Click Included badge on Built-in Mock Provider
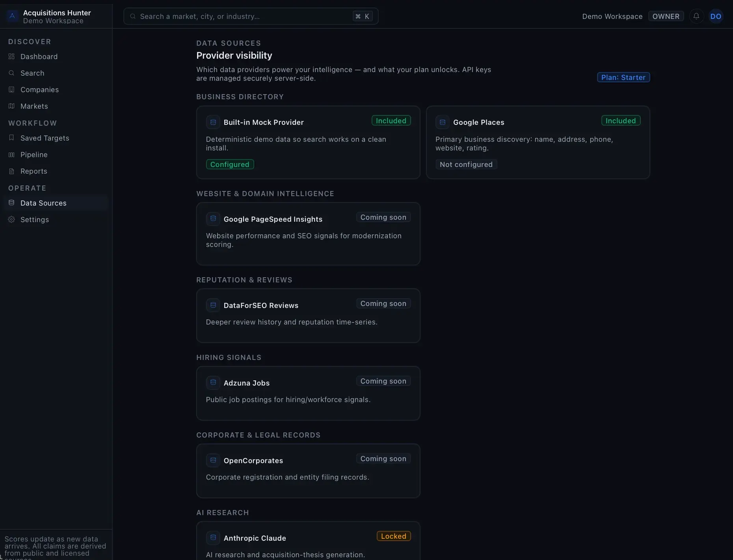The width and height of the screenshot is (733, 560). pos(391,121)
